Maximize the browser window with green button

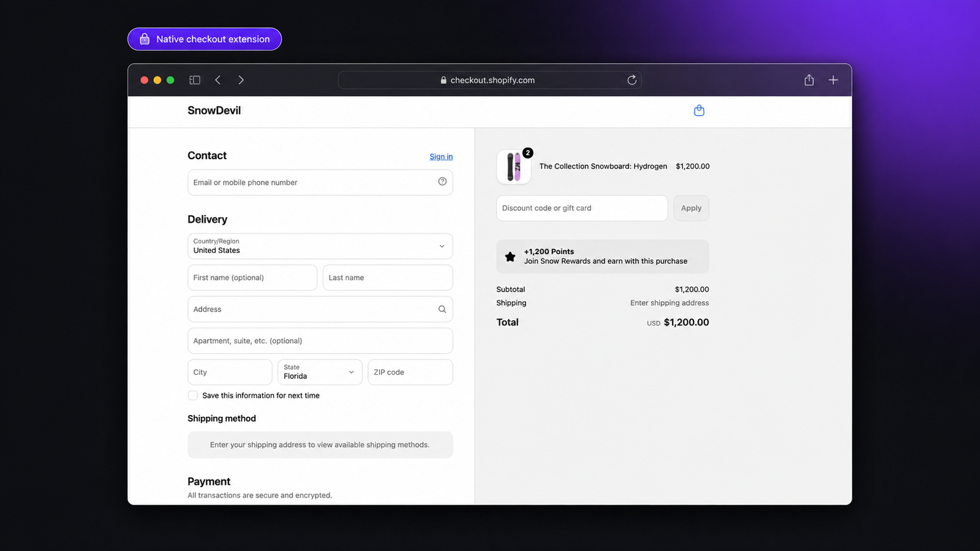[x=170, y=80]
